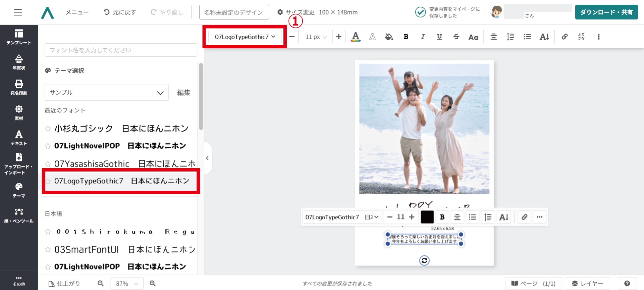This screenshot has width=644, height=290.
Task: Click the 編集 link beside the theme selector
Action: point(184,93)
